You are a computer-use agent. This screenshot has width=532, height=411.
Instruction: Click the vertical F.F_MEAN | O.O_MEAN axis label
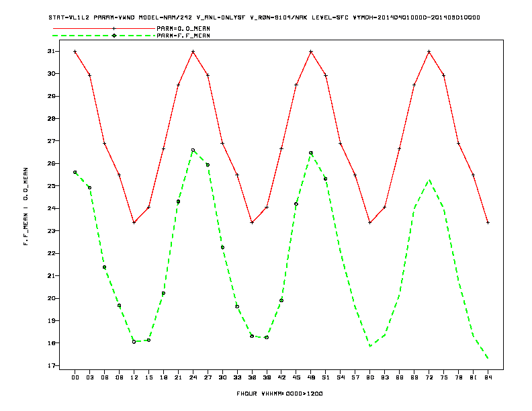click(x=26, y=206)
